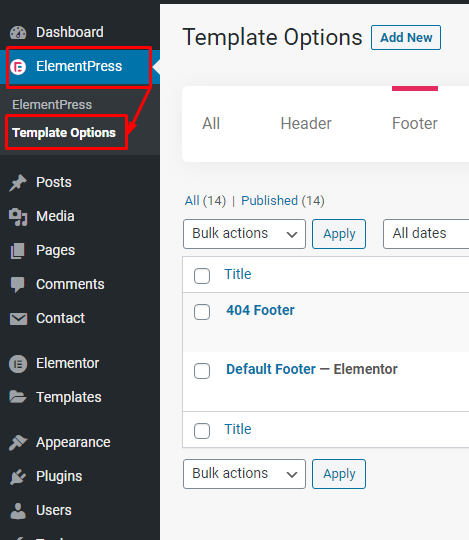Click the Add New button
Viewport: 469px width, 540px height.
pyautogui.click(x=406, y=37)
